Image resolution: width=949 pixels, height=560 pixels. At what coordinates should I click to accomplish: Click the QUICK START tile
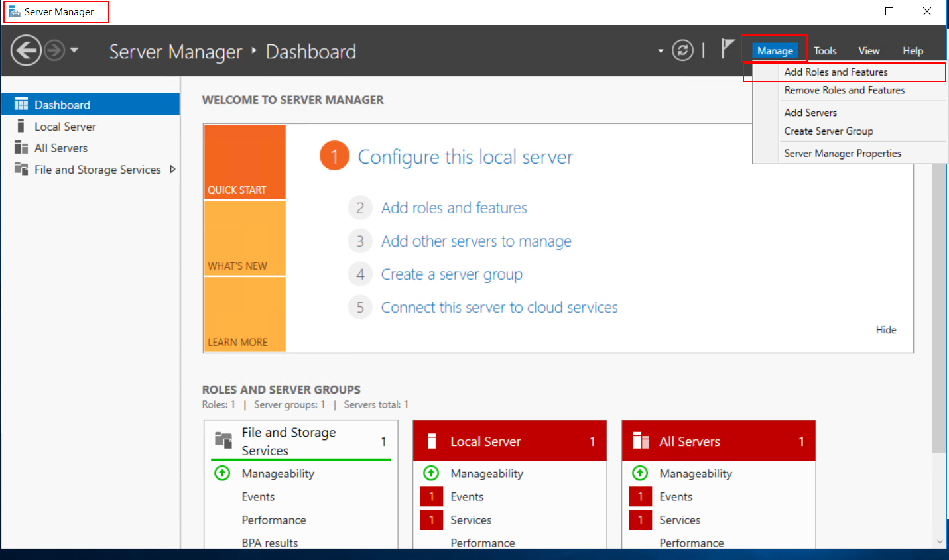pos(245,162)
